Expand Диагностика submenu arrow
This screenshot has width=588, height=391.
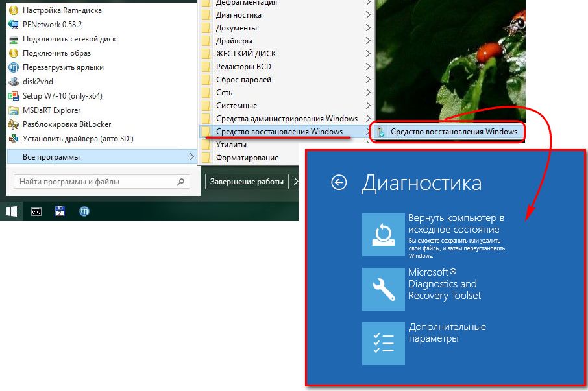point(368,15)
